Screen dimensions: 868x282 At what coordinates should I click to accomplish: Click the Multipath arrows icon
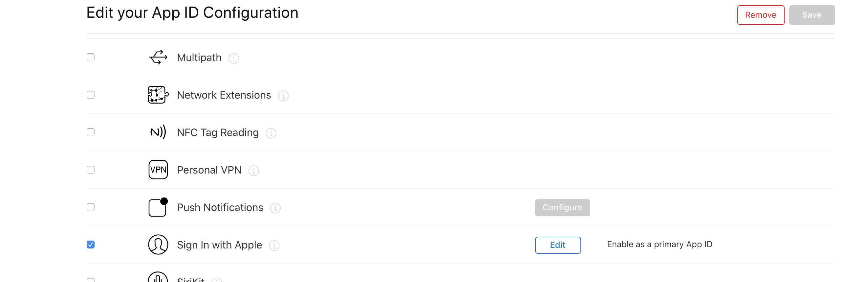coord(158,57)
